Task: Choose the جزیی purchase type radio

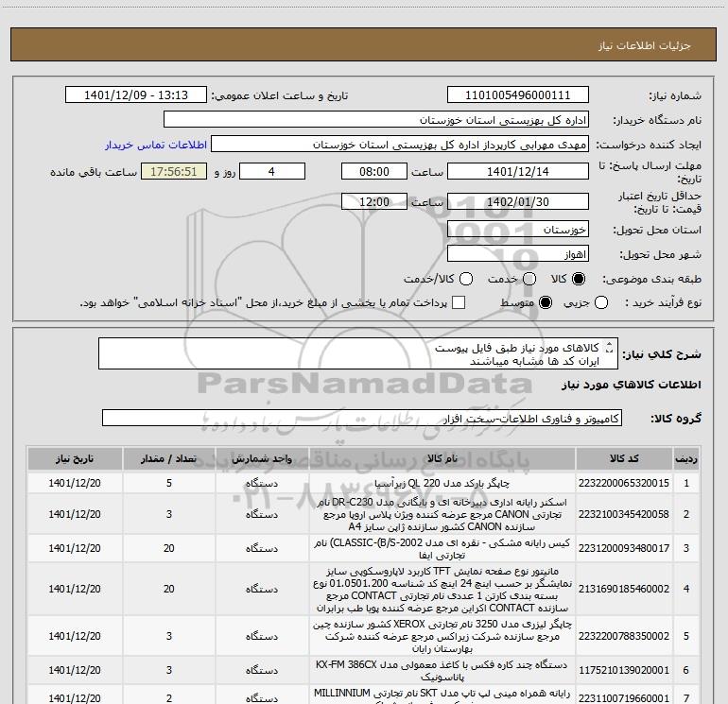Action: (x=601, y=303)
